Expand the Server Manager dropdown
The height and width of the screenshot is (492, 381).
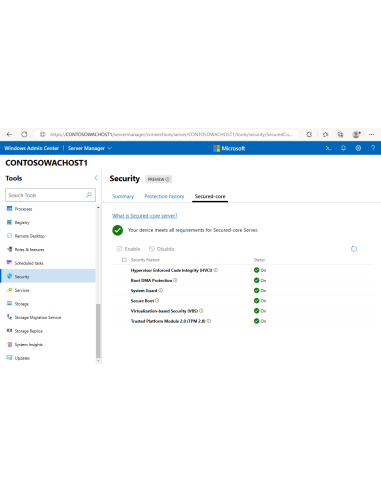click(x=90, y=148)
